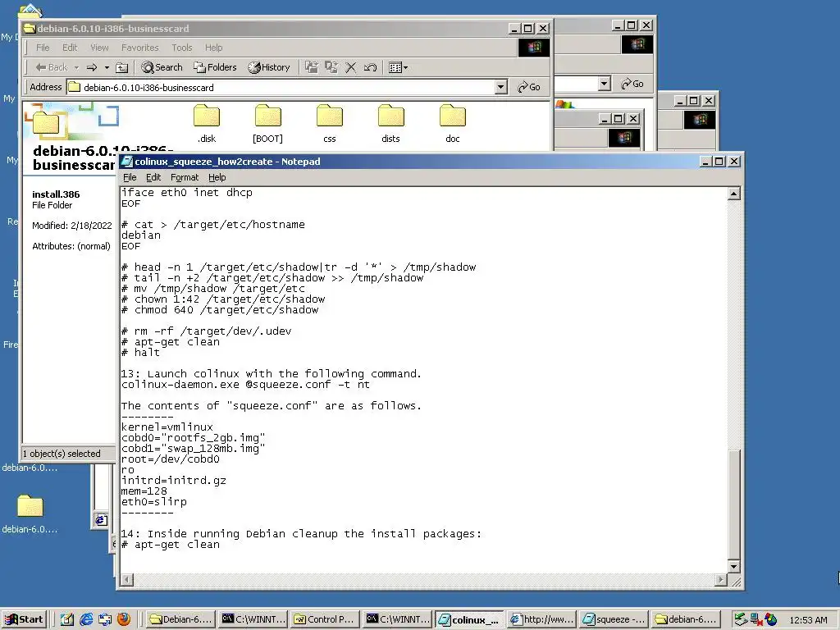Click the line "kernel=vmlinux" in Notepad

tap(167, 427)
